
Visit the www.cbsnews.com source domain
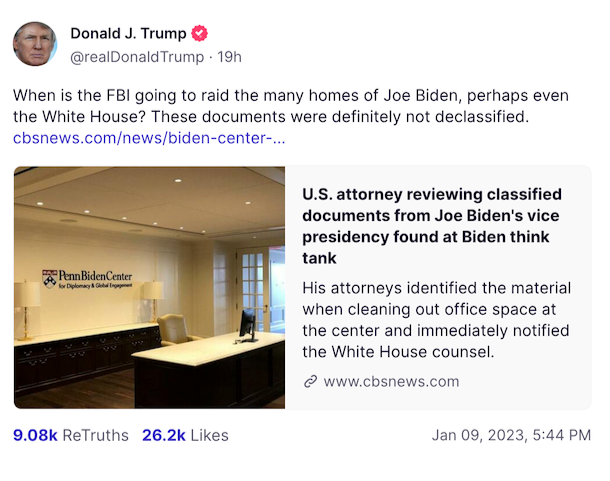391,381
